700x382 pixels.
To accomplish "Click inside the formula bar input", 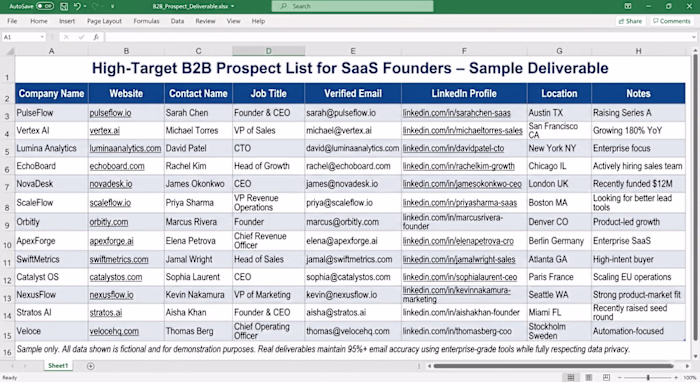I will tap(397, 37).
